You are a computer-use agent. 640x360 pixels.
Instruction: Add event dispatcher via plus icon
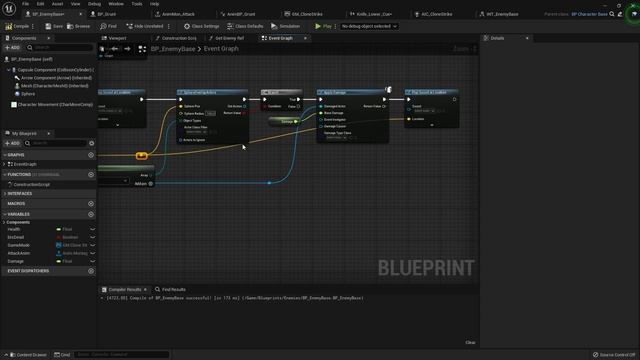point(91,271)
